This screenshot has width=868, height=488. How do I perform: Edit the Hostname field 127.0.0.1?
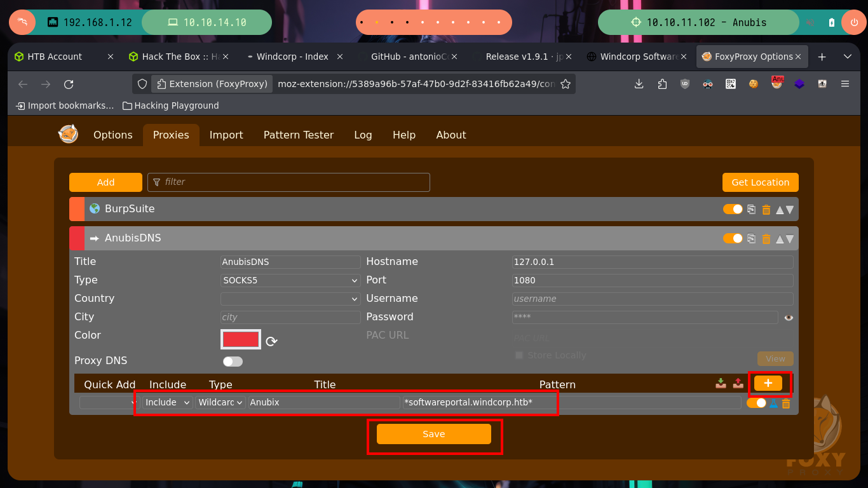[x=653, y=262]
